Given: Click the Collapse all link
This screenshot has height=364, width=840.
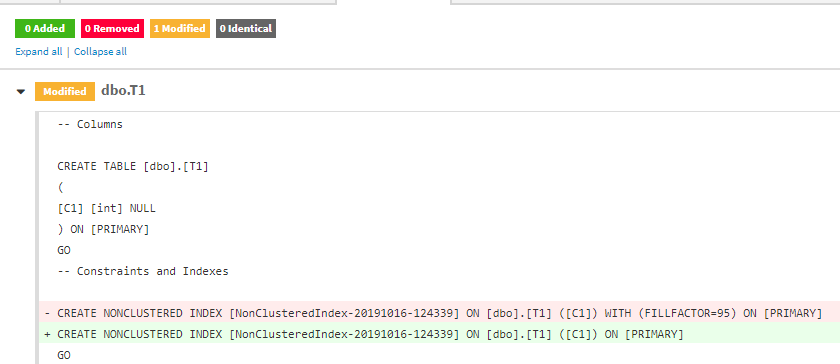Looking at the screenshot, I should [100, 51].
